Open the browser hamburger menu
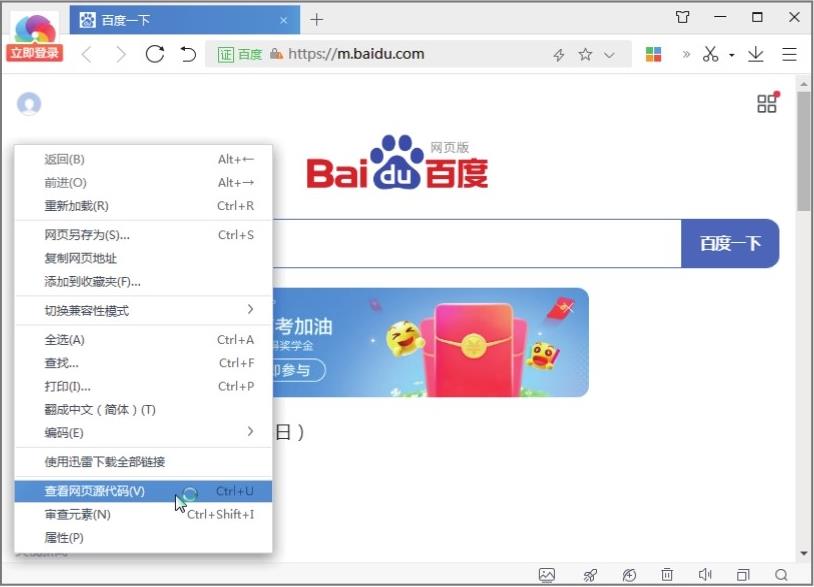814x587 pixels. pos(789,54)
